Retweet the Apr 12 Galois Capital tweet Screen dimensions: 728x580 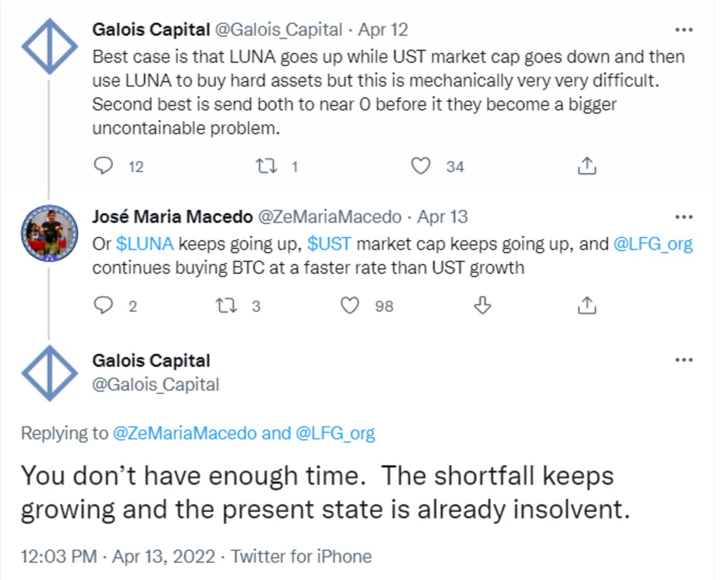pos(266,166)
